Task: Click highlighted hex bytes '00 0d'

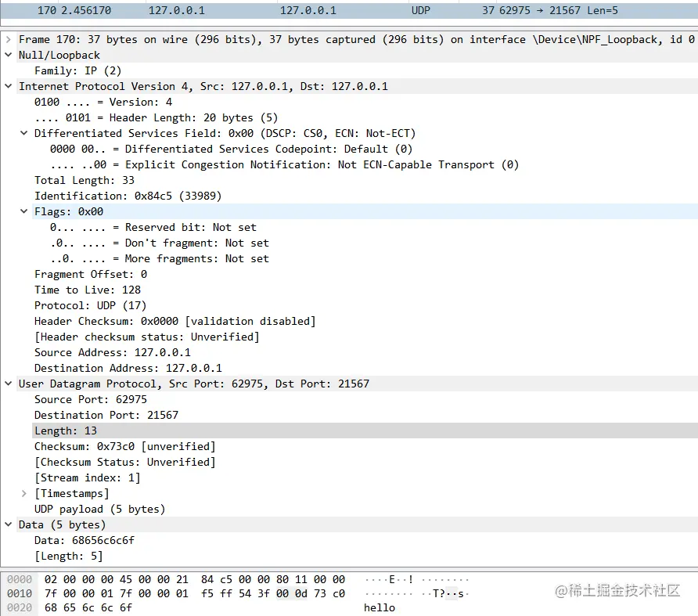Action: 292,594
